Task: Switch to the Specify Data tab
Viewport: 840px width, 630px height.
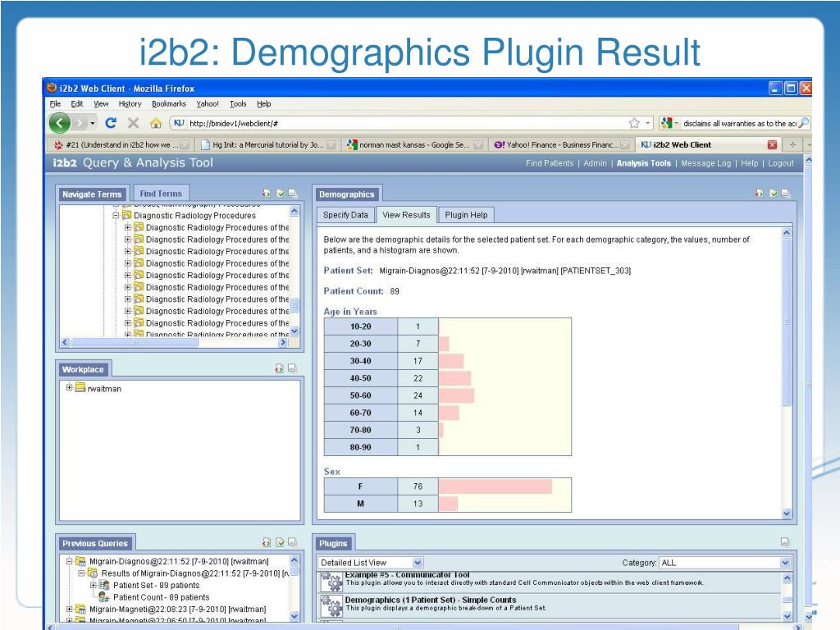Action: point(345,215)
